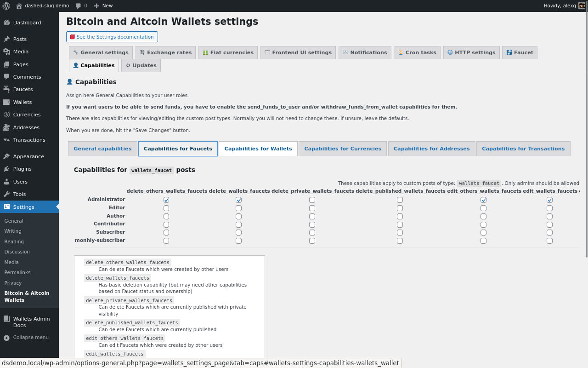588x368 pixels.
Task: Click the Collapse menu arrow icon
Action: [x=6, y=338]
